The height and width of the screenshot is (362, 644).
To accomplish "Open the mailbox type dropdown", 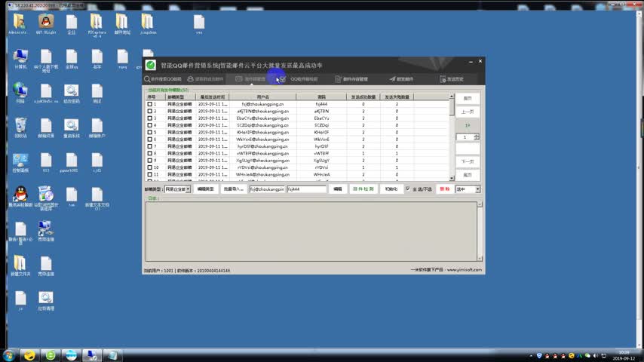I will pyautogui.click(x=188, y=189).
